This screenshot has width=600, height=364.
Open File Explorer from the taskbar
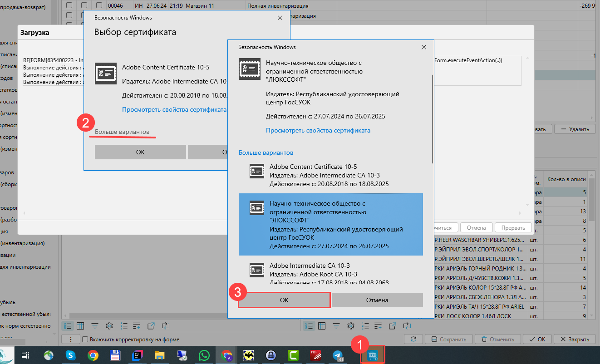click(159, 355)
